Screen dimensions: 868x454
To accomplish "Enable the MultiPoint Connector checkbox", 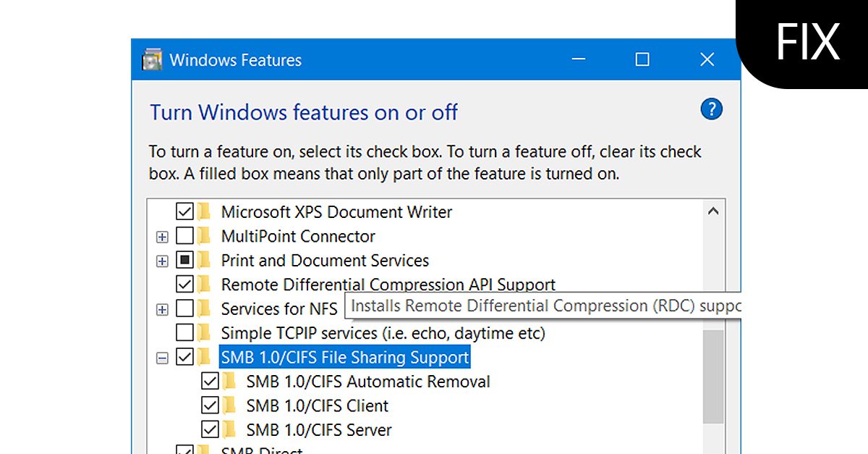I will [184, 236].
